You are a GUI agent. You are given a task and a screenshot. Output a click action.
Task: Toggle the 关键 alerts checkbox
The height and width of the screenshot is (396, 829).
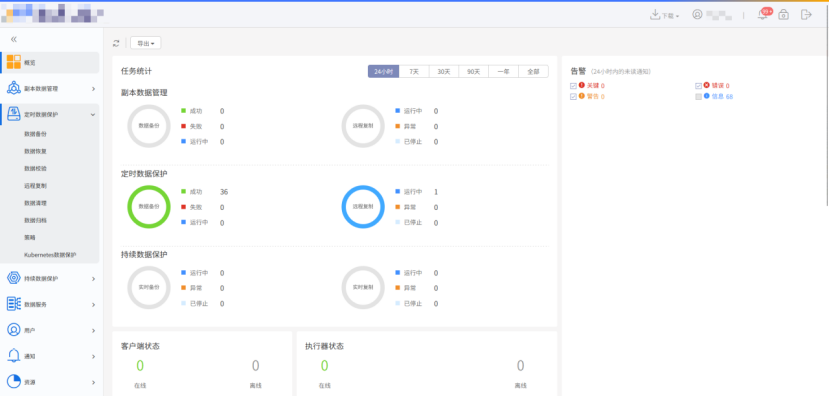pos(573,86)
